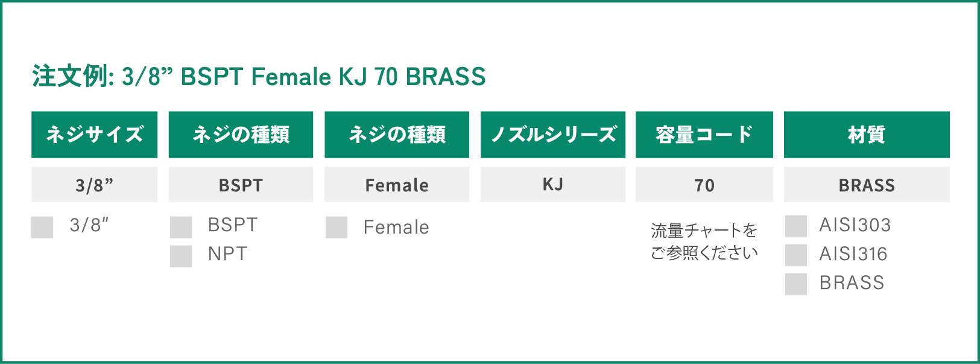Click the 材質 header cell

tap(867, 135)
